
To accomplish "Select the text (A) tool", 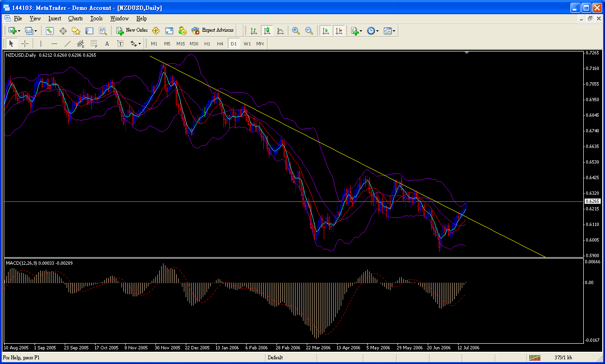I will click(107, 43).
